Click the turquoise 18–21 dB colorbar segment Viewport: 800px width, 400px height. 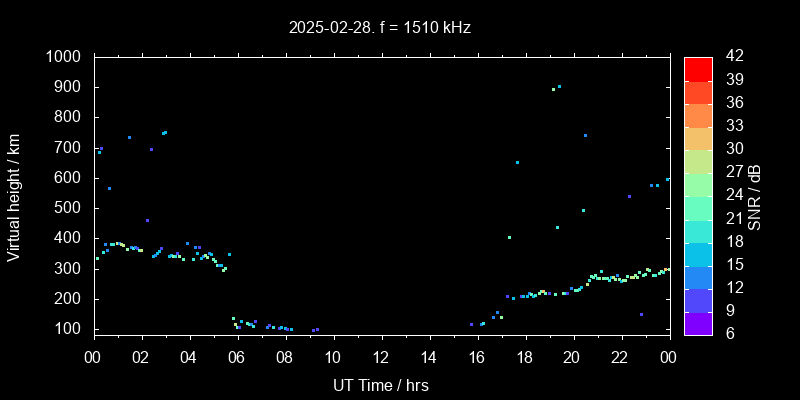(x=698, y=230)
